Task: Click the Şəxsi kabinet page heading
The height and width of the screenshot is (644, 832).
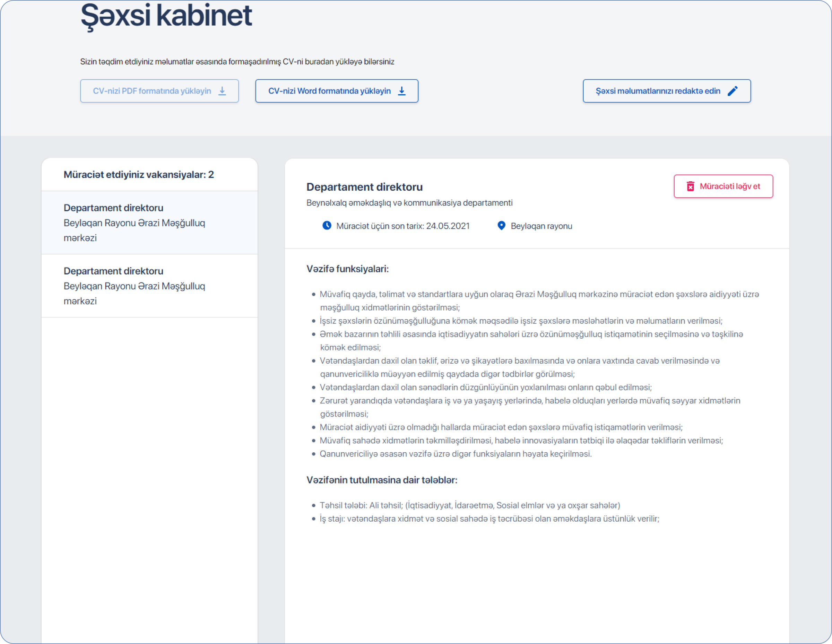Action: (x=166, y=16)
